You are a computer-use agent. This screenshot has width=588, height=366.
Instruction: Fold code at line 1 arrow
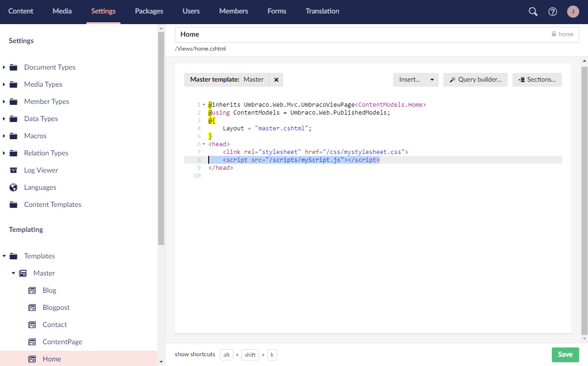tap(204, 105)
